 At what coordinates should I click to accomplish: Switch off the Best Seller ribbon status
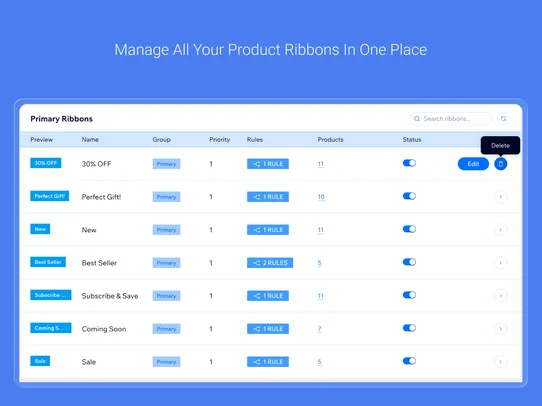[x=409, y=262]
